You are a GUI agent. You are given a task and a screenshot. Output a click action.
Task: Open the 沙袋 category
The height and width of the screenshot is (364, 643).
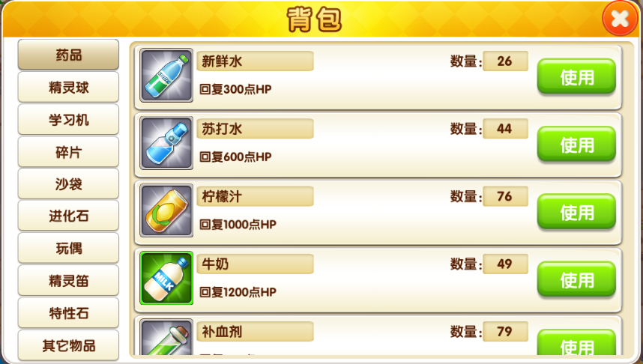coord(68,184)
